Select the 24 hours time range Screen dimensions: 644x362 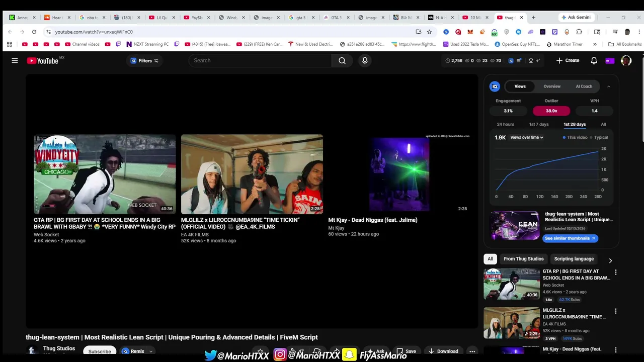[506, 124]
